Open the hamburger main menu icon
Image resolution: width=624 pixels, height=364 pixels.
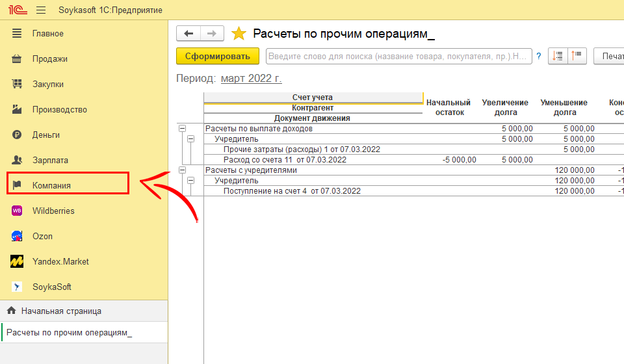(41, 10)
